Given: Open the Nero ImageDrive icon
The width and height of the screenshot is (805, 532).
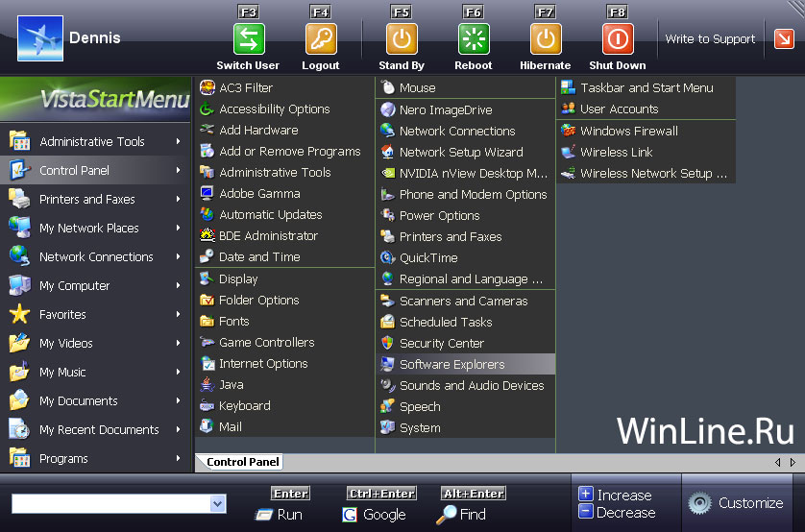Looking at the screenshot, I should pyautogui.click(x=388, y=109).
